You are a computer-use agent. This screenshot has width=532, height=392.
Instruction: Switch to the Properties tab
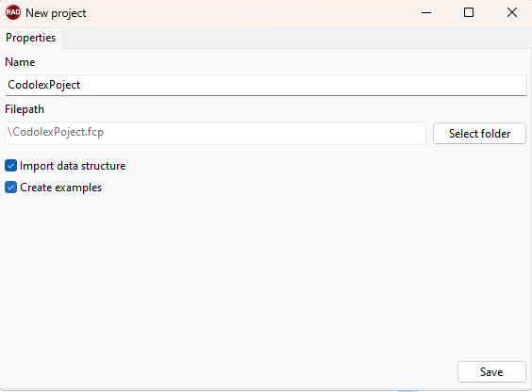(31, 38)
